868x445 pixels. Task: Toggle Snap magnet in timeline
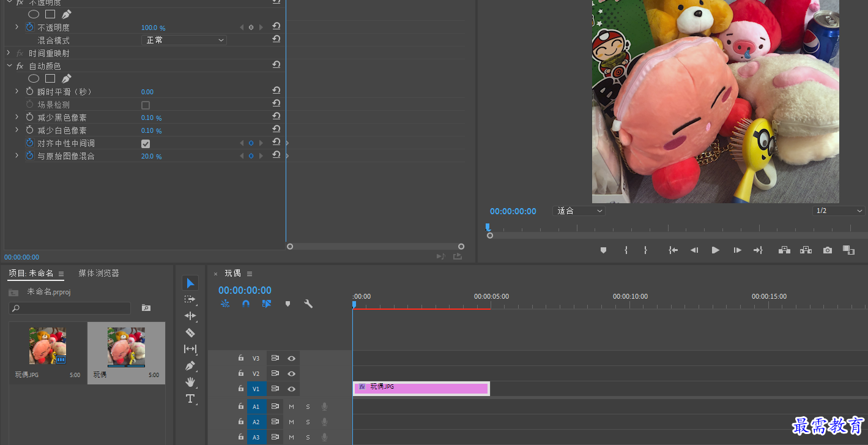(x=246, y=303)
